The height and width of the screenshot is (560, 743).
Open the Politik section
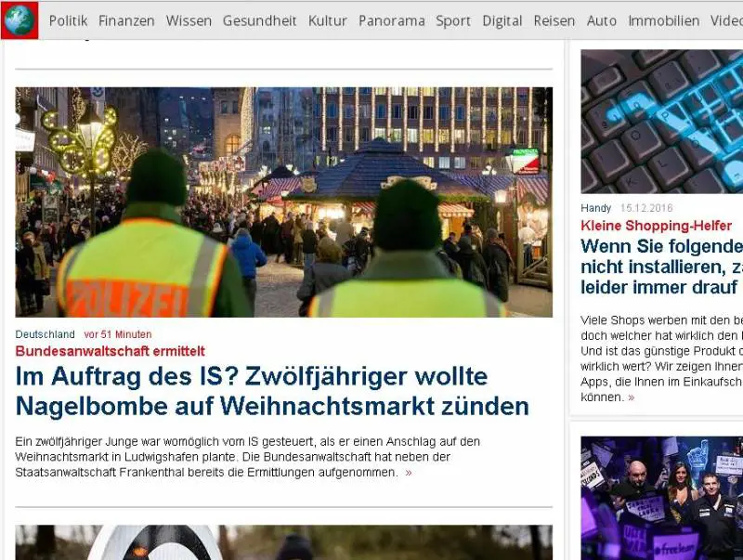pyautogui.click(x=68, y=20)
